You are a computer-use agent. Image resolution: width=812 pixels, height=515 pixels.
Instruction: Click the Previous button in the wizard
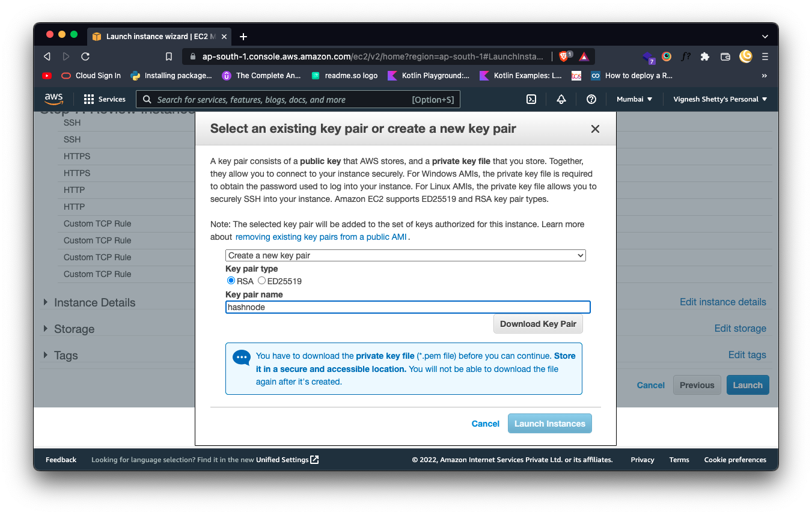coord(697,385)
